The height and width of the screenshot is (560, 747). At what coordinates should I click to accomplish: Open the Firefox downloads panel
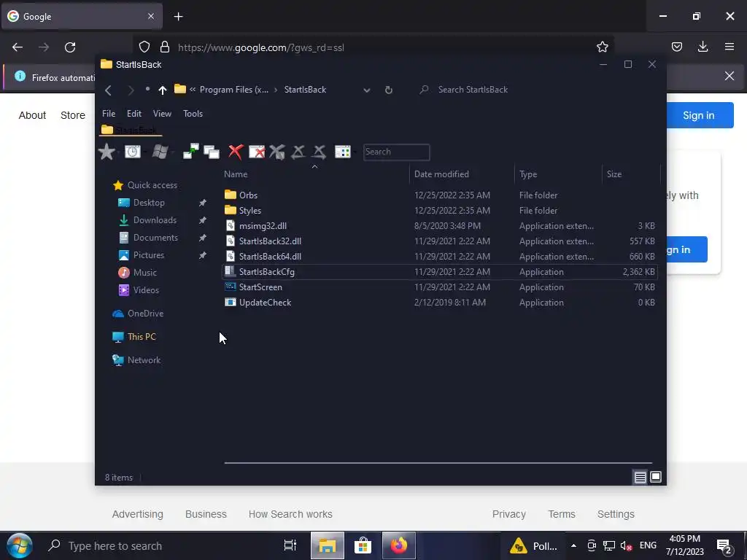[x=703, y=47]
